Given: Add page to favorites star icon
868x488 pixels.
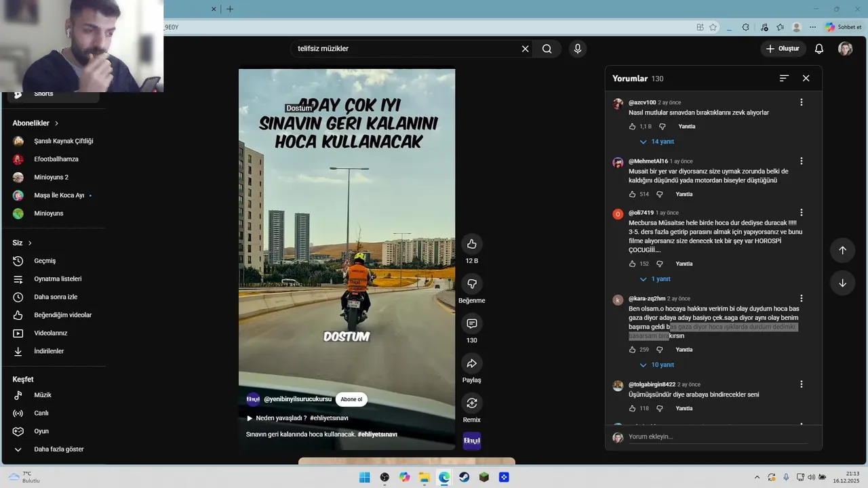Looking at the screenshot, I should click(x=713, y=27).
